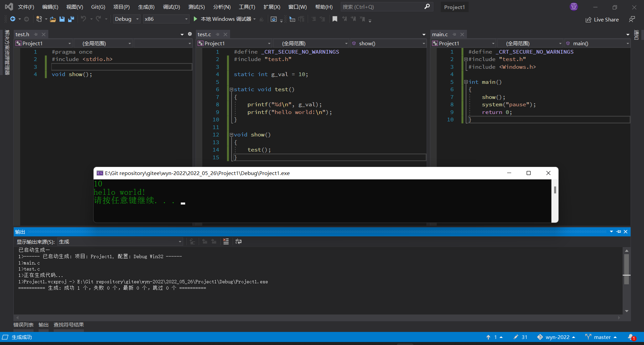This screenshot has height=345, width=644.
Task: Toggle word wrap in Output panel
Action: [x=238, y=241]
